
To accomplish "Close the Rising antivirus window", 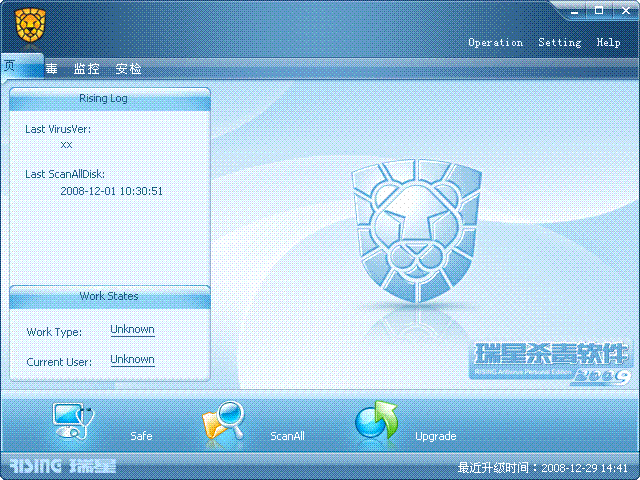I will [x=626, y=11].
